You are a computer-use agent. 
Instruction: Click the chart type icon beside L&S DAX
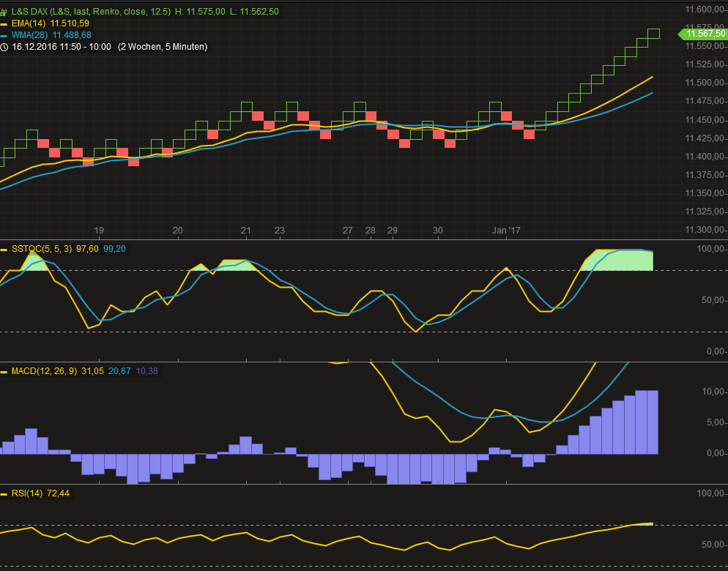click(x=5, y=12)
